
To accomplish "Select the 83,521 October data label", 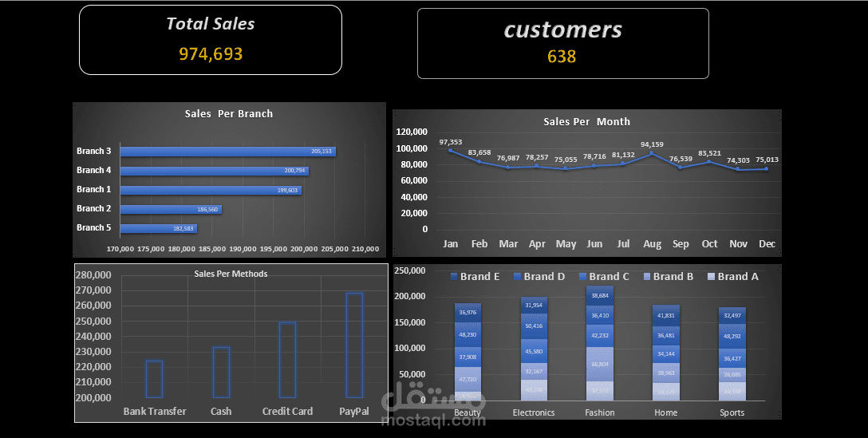I will point(710,153).
